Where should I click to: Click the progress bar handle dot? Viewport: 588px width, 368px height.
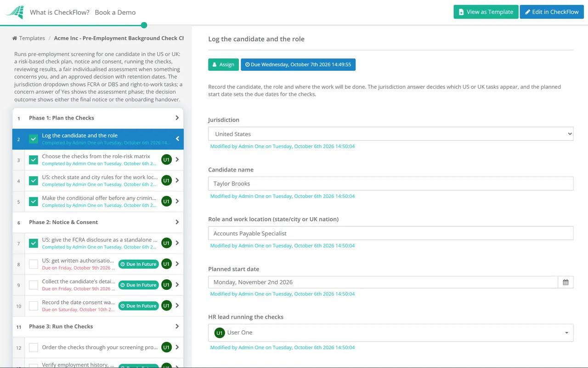click(x=144, y=25)
